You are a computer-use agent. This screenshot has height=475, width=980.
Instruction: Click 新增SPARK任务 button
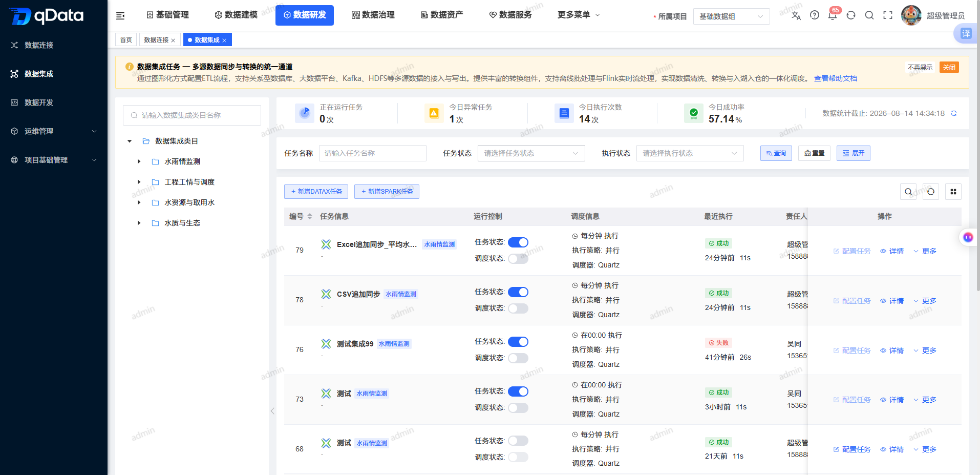387,192
